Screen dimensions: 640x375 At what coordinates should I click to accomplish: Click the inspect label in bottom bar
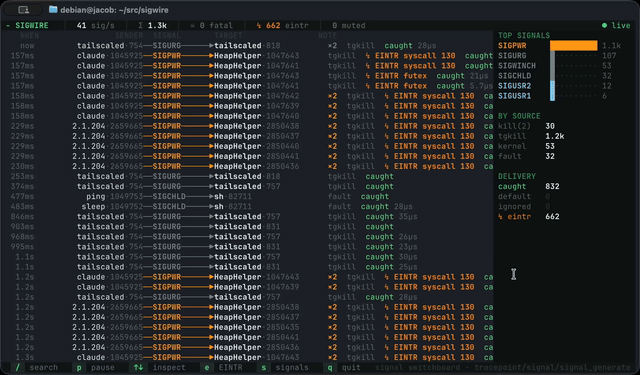click(x=169, y=367)
